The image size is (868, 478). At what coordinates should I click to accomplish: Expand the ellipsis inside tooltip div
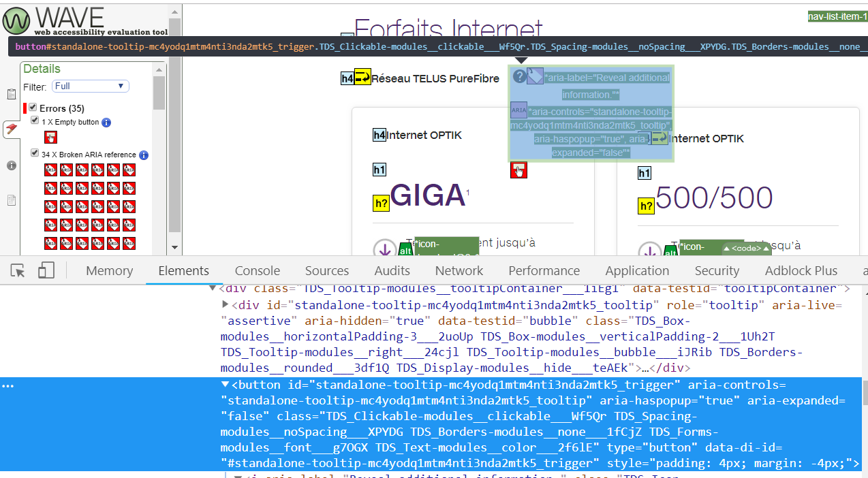click(647, 368)
